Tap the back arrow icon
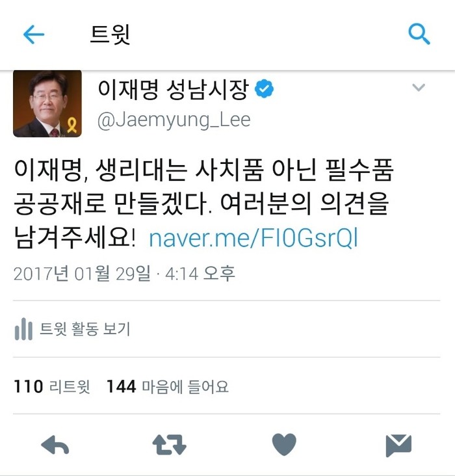The image size is (455, 476). tap(34, 34)
